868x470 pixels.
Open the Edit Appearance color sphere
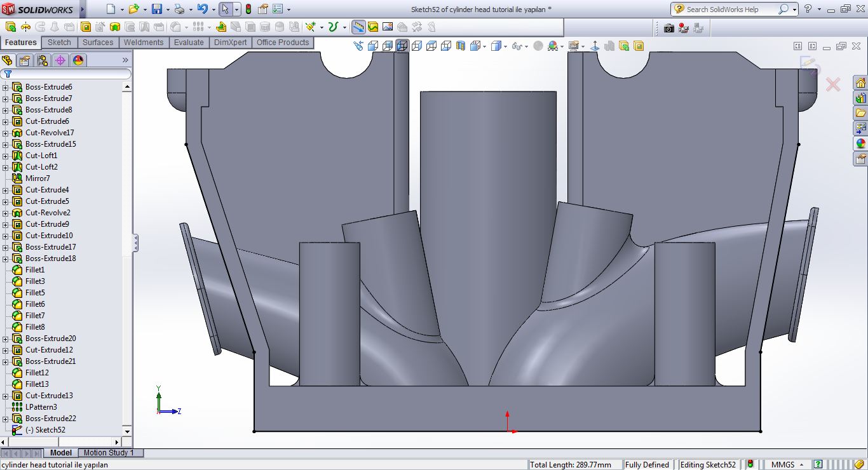tap(552, 46)
